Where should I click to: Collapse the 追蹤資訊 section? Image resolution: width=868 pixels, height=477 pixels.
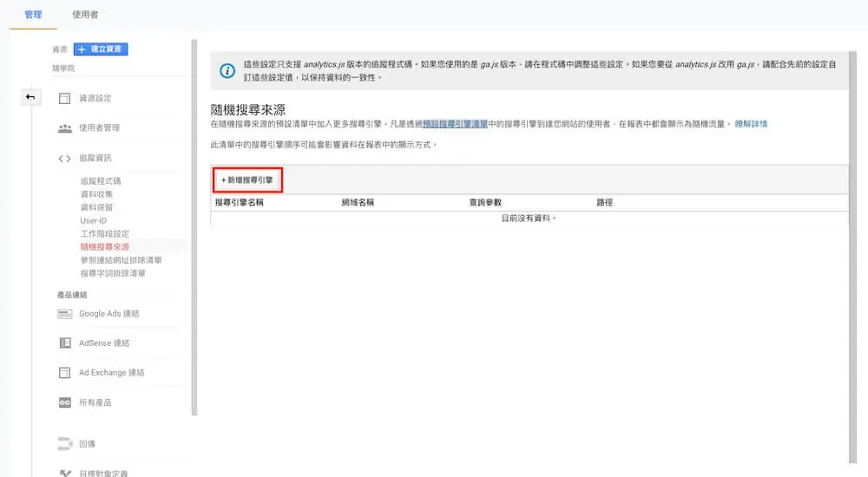(95, 158)
